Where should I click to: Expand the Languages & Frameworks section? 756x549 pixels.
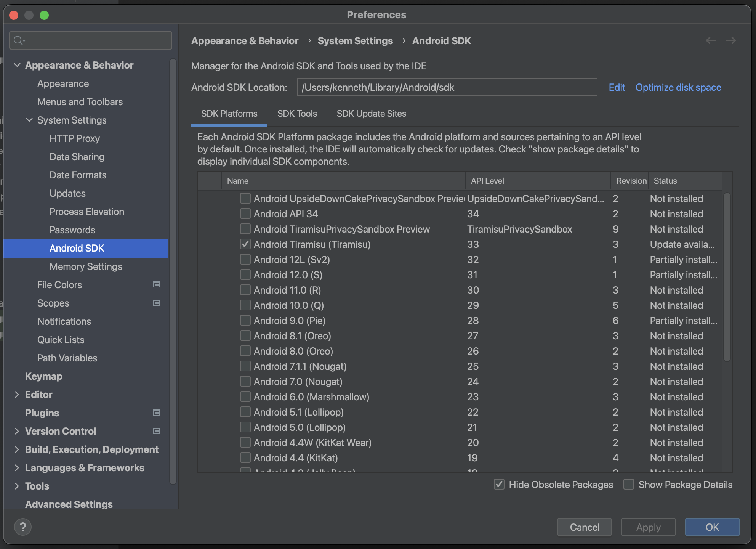coord(17,468)
